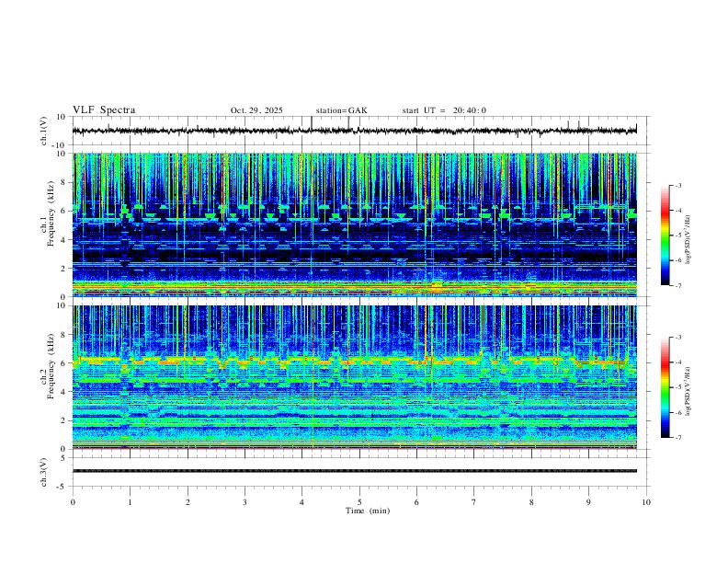Screen dimensions: 728x563
Task: Click the "1" minute tick on time axis
Action: [130, 502]
